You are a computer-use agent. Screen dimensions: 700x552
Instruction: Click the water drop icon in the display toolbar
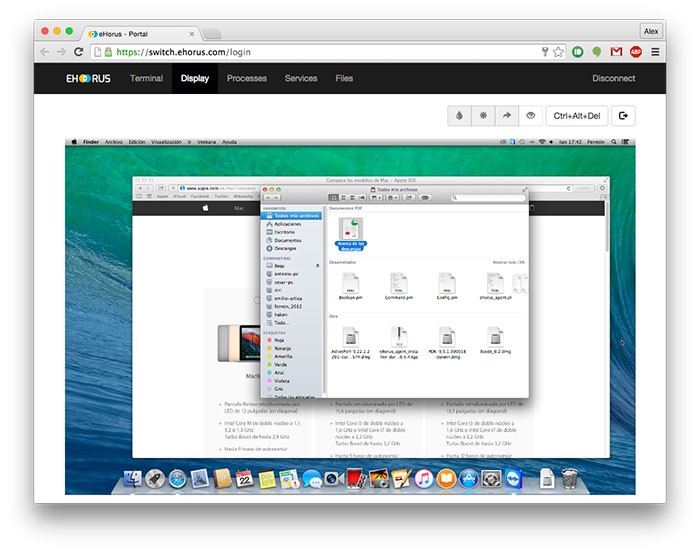[460, 116]
